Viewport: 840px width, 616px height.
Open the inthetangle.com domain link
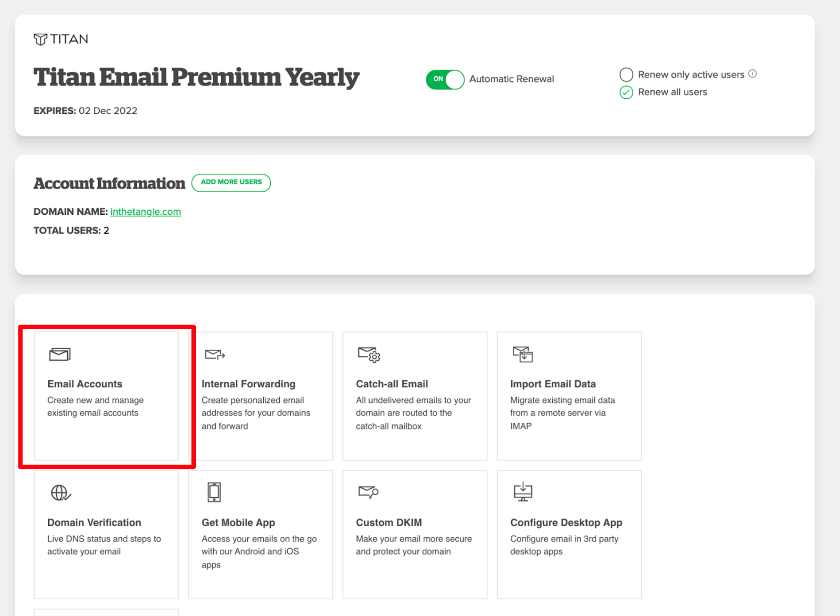[x=145, y=212]
